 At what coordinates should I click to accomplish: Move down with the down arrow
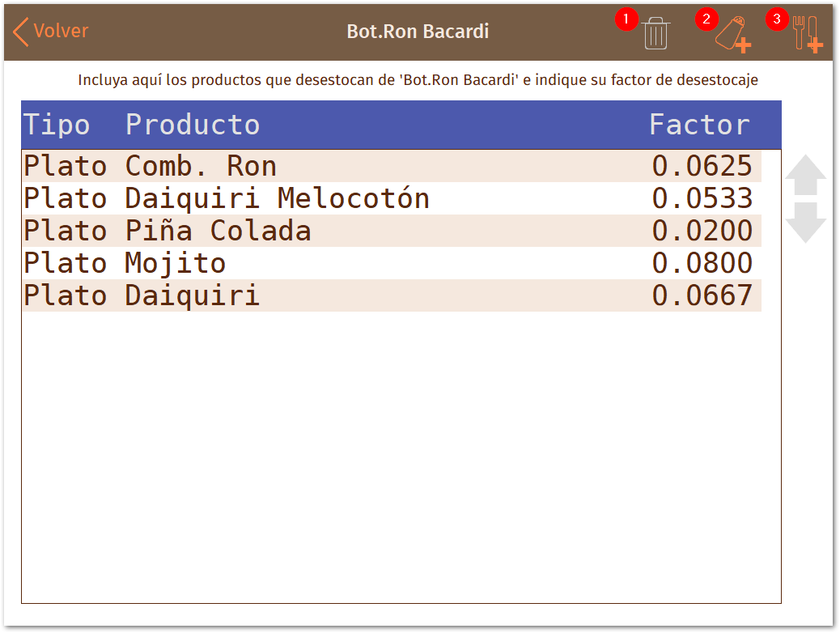(805, 223)
